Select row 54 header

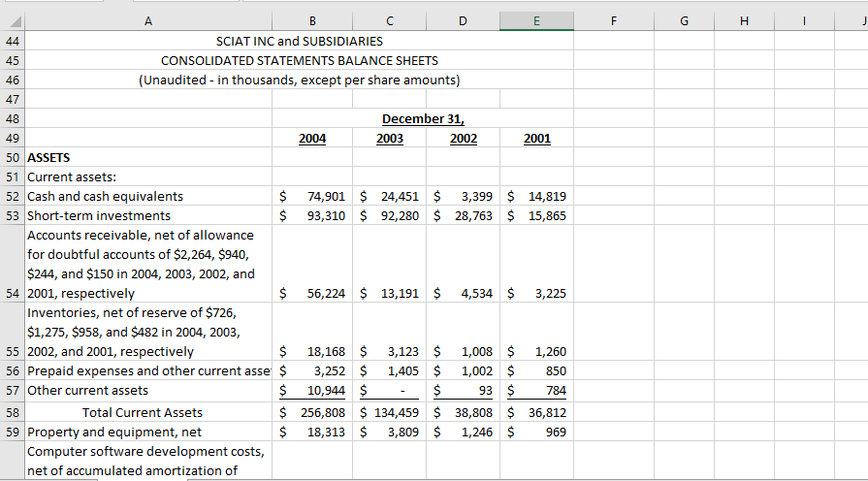click(x=13, y=264)
